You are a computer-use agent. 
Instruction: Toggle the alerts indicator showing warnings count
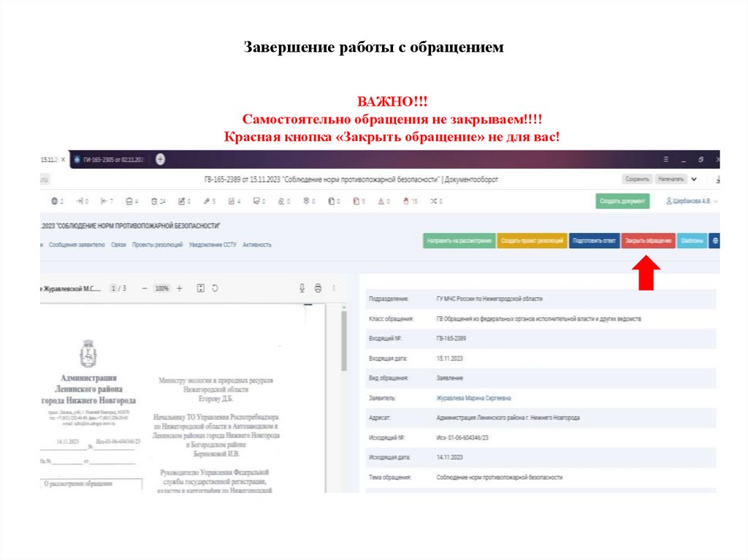(x=381, y=202)
